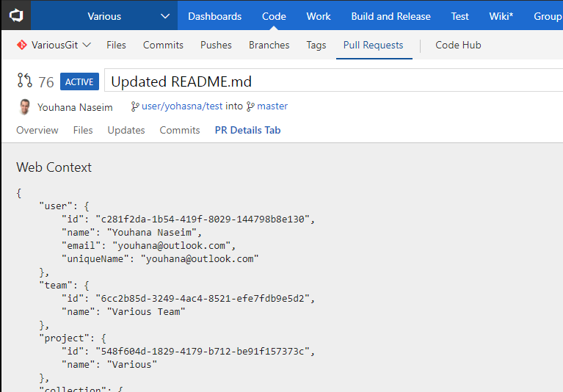Click the branch icon before master
563x392 pixels.
(250, 106)
